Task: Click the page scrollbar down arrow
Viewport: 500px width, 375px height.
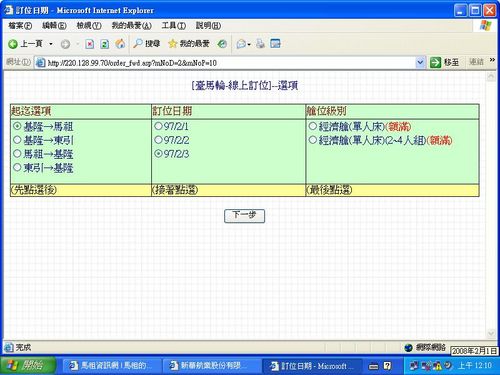Action: pyautogui.click(x=491, y=333)
